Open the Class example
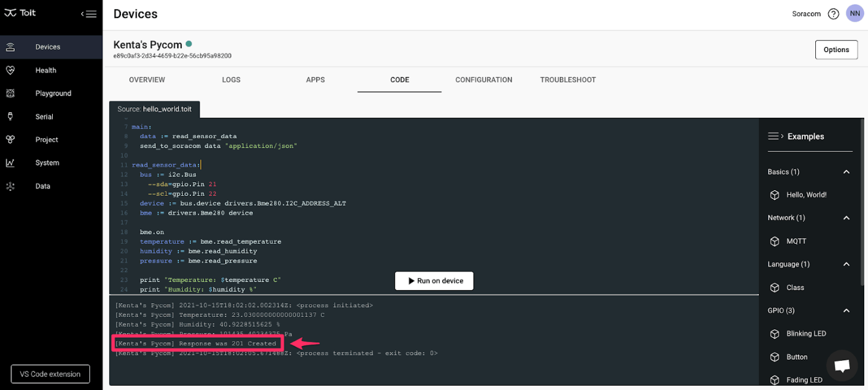The image size is (868, 390). (795, 288)
